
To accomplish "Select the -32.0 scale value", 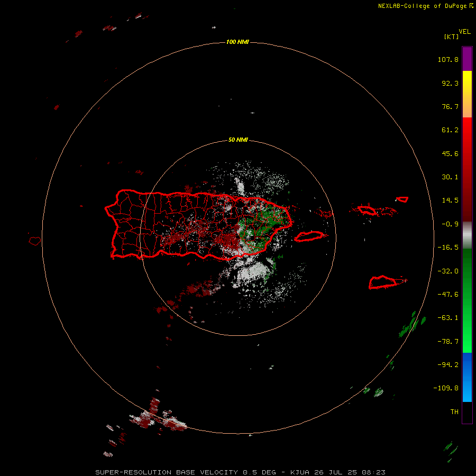I will coord(448,271).
